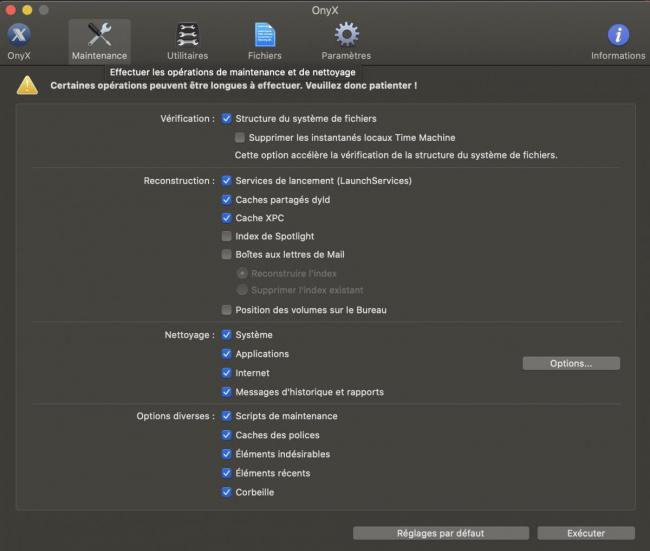Uncheck Scripts de maintenance

coord(227,416)
